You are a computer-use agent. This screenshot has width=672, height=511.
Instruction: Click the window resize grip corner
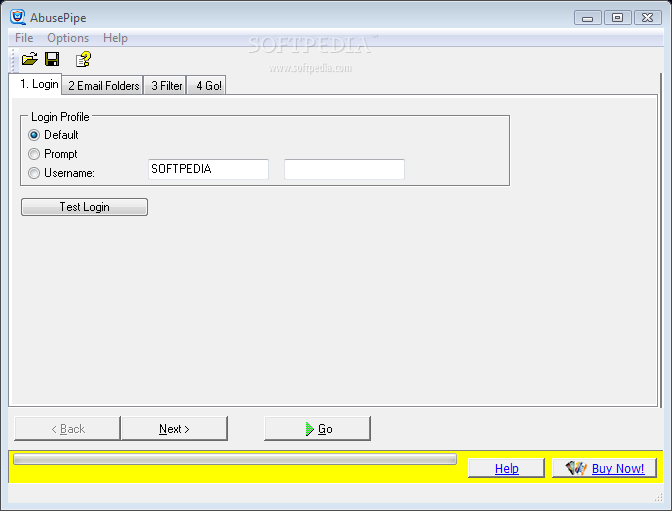(659, 497)
